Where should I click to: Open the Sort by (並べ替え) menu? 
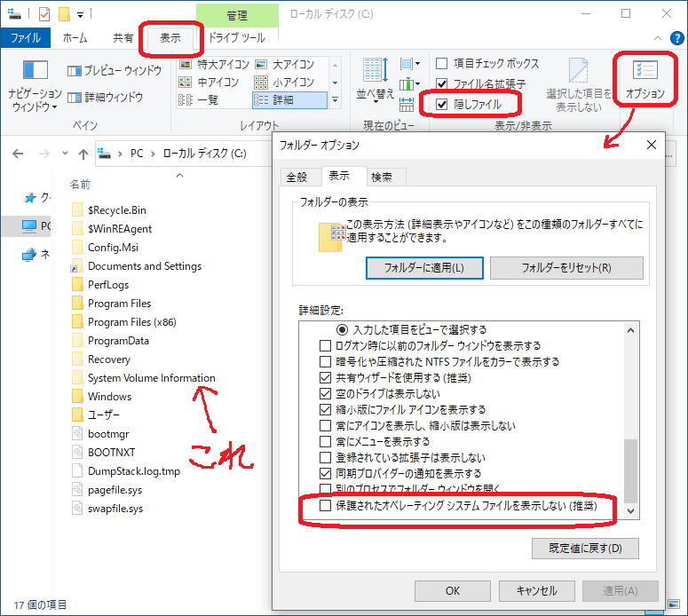click(x=376, y=80)
